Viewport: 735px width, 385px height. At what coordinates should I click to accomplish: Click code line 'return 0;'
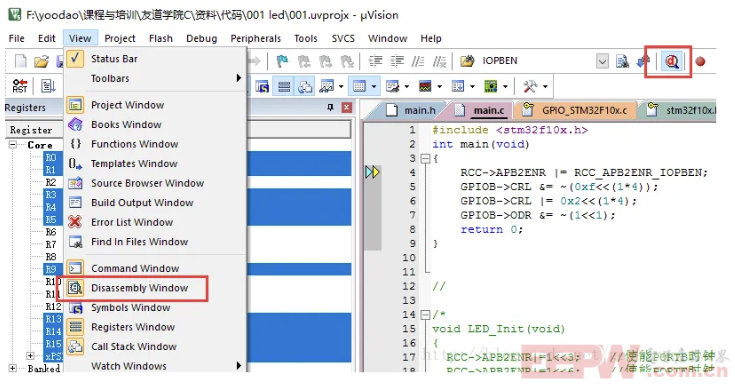coord(491,229)
